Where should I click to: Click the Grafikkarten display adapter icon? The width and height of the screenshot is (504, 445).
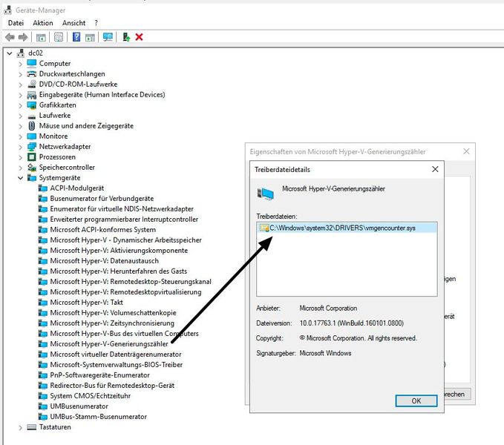coord(31,105)
